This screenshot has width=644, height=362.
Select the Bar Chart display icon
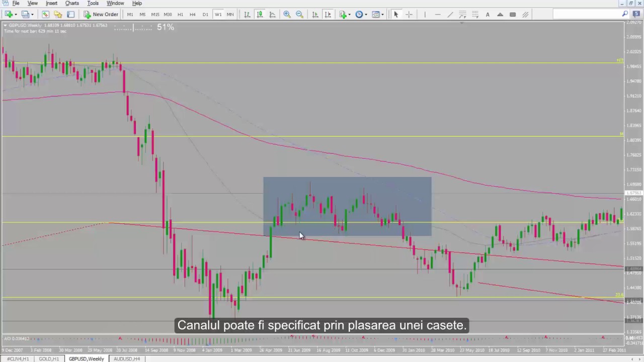[248, 15]
